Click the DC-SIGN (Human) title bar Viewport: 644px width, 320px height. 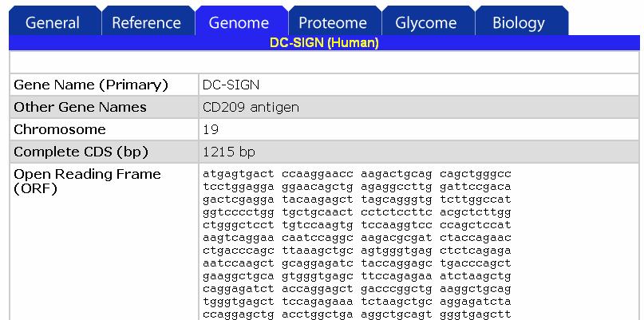pyautogui.click(x=324, y=43)
